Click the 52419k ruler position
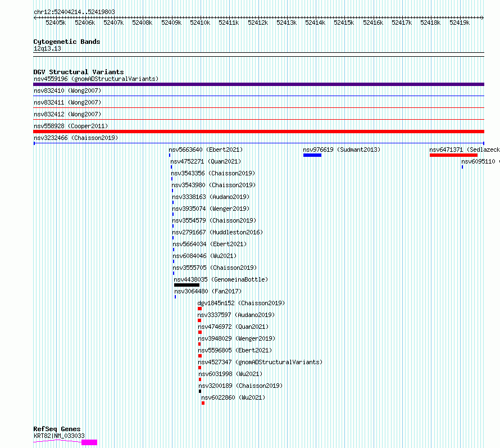Screen dimensions: 500x448 (460, 22)
